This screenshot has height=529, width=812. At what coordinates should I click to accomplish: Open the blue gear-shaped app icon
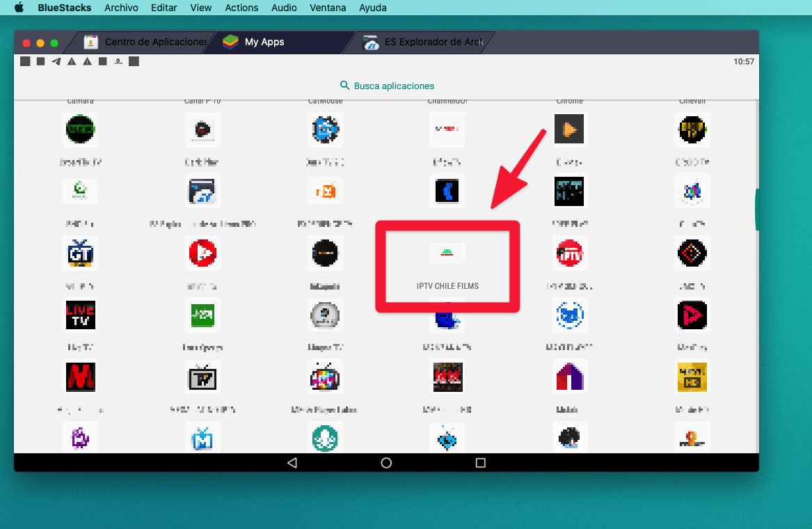point(325,129)
